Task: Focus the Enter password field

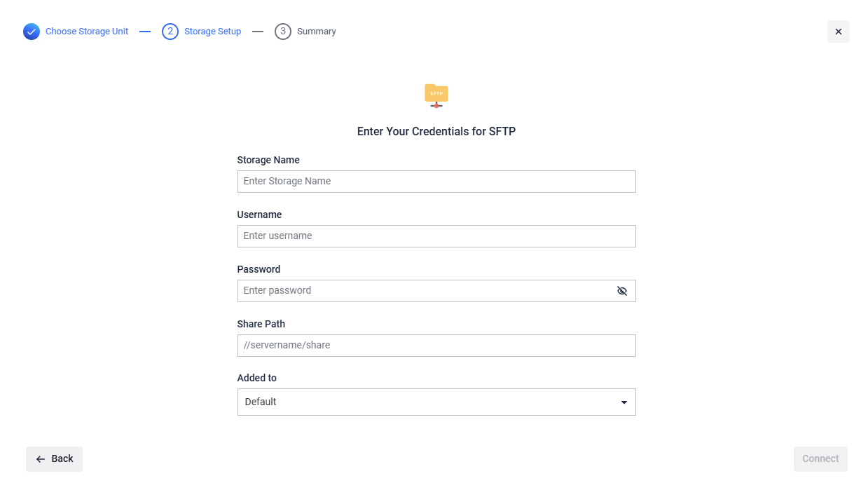Action: [x=424, y=291]
